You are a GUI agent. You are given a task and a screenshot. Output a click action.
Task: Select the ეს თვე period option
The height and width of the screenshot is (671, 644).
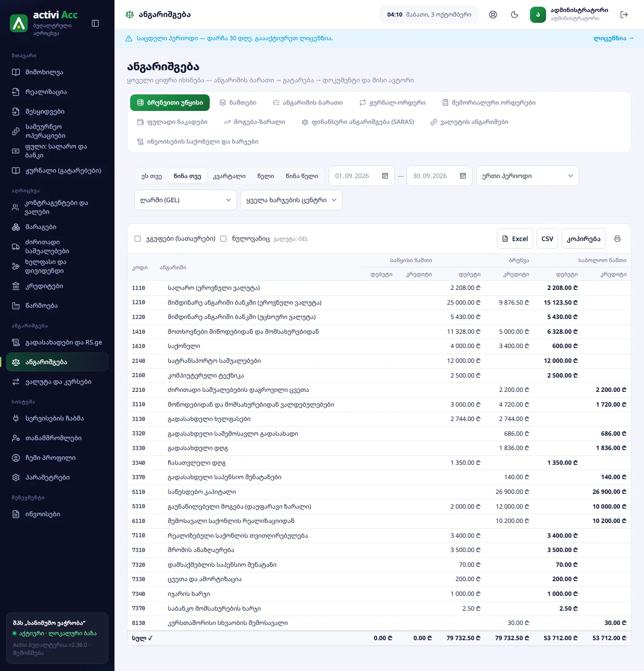pos(152,176)
